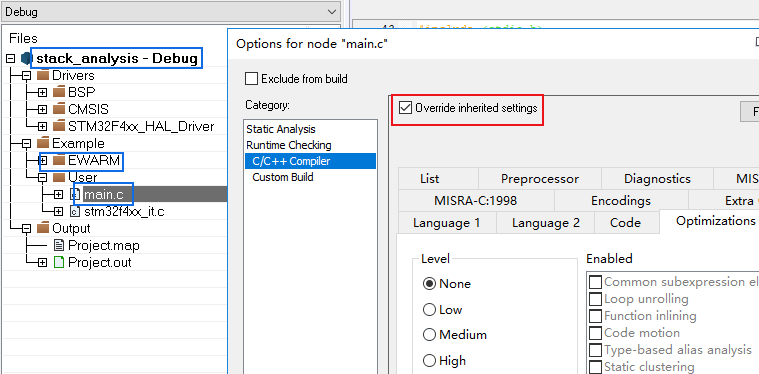Viewport: 759px width, 374px height.
Task: Choose C/C++ Compiler category
Action: (310, 161)
